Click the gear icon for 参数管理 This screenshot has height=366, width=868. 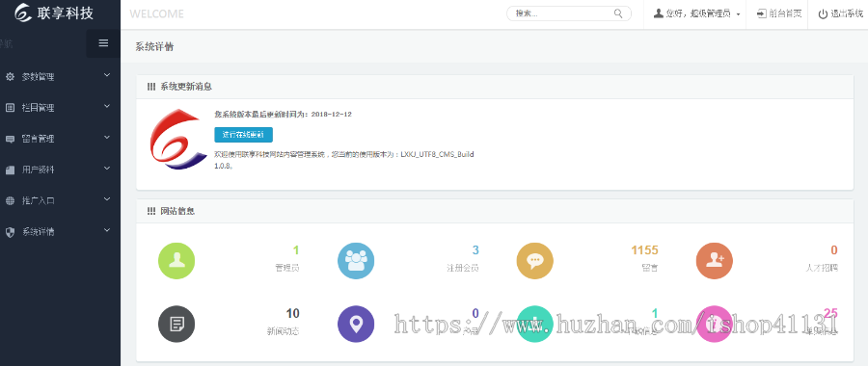pyautogui.click(x=10, y=77)
